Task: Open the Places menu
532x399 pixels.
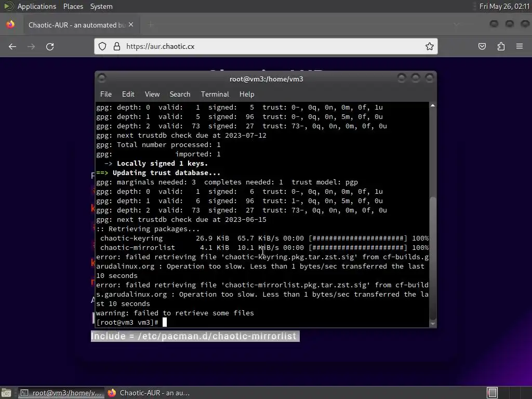Action: (73, 6)
